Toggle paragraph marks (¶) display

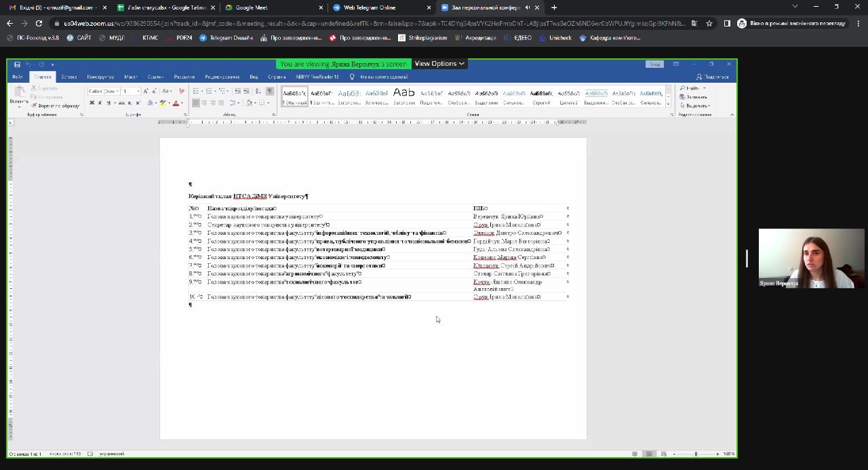pyautogui.click(x=269, y=91)
